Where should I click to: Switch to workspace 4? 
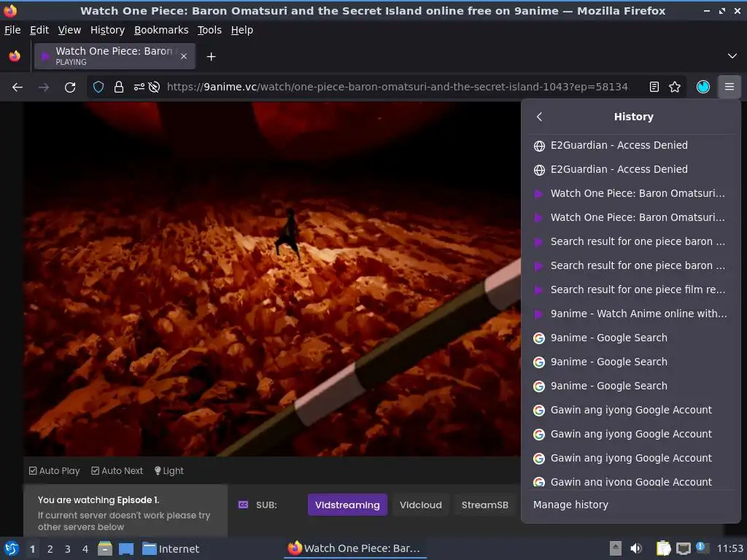tap(85, 549)
